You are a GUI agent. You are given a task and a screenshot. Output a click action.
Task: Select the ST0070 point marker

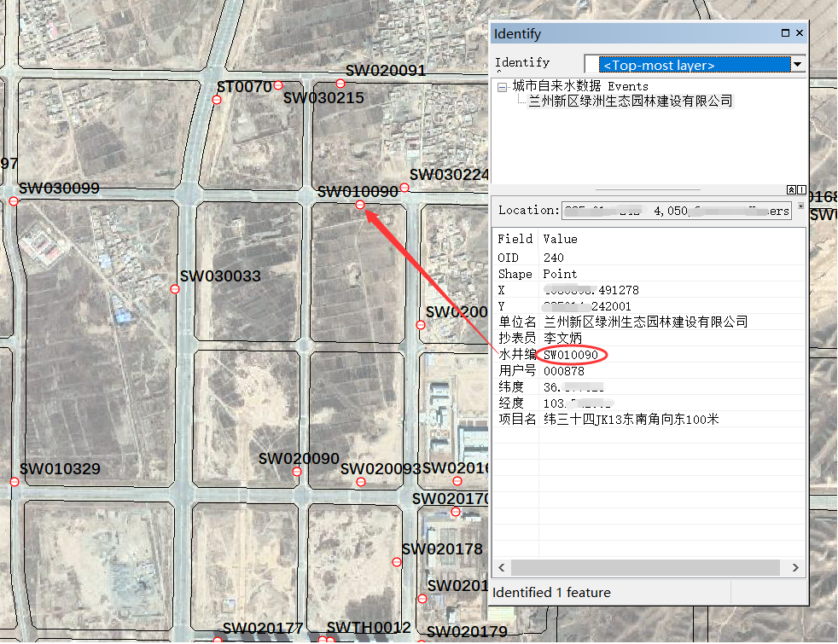217,100
